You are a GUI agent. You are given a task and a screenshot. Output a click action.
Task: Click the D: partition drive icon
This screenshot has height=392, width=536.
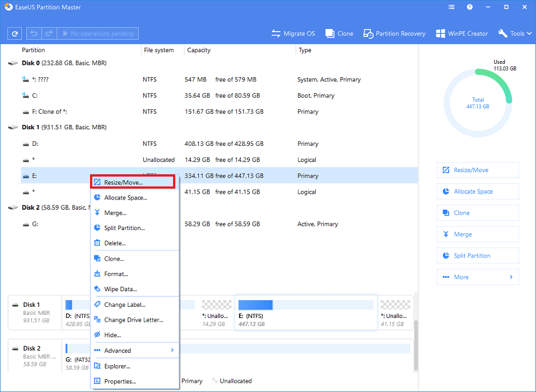[26, 144]
